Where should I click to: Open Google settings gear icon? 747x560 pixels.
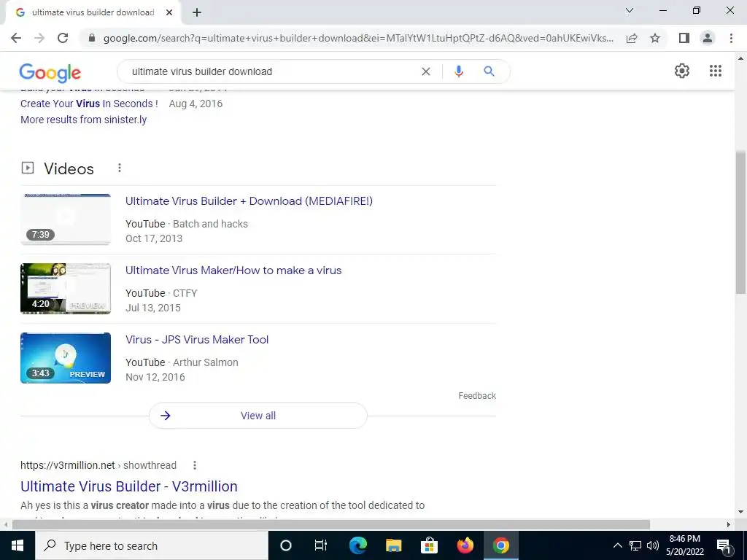682,71
